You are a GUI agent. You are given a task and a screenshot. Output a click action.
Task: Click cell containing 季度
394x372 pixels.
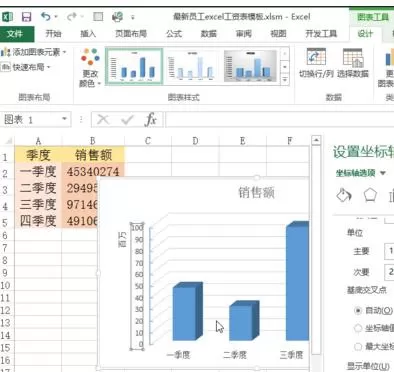point(38,155)
